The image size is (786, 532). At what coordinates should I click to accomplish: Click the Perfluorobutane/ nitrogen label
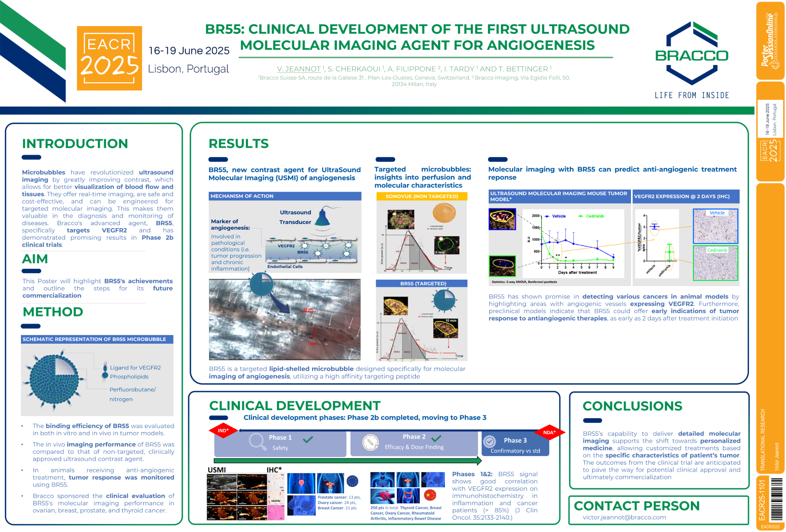tap(132, 394)
